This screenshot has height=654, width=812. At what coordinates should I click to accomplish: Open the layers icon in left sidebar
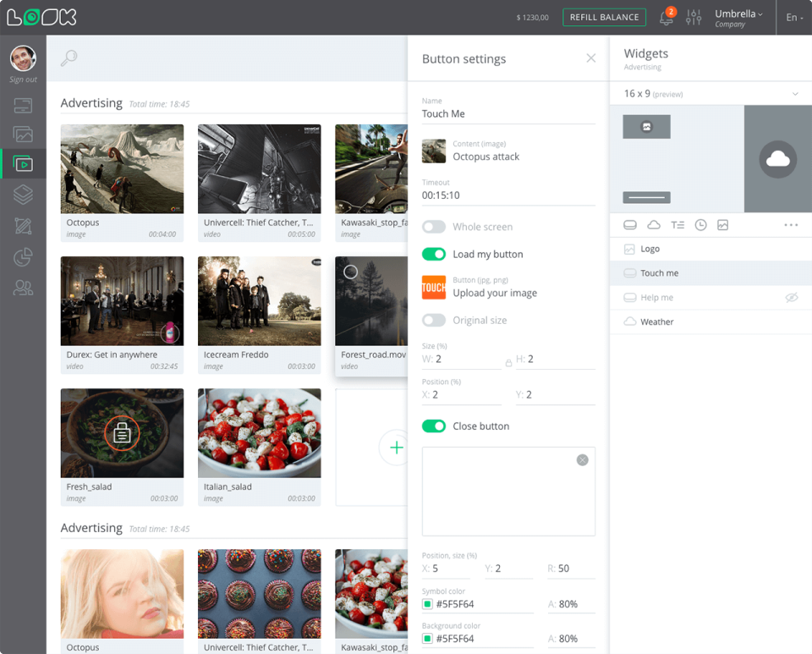pos(23,195)
